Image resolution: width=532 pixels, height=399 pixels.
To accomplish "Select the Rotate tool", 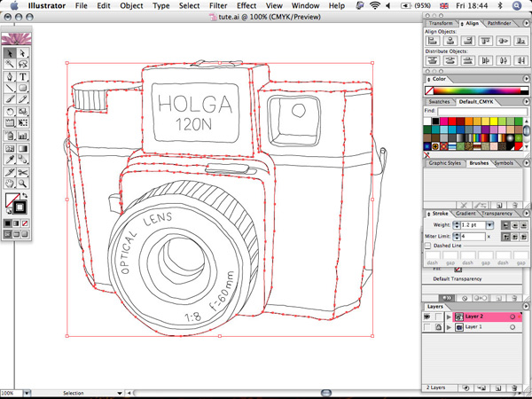I will click(x=10, y=112).
